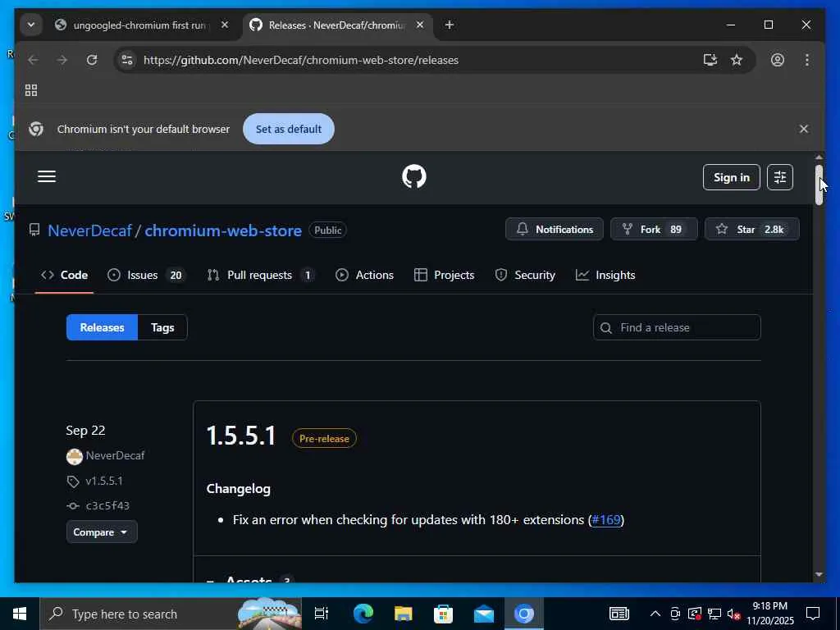This screenshot has height=630, width=840.
Task: Open Microsoft Store from taskbar
Action: tap(443, 614)
